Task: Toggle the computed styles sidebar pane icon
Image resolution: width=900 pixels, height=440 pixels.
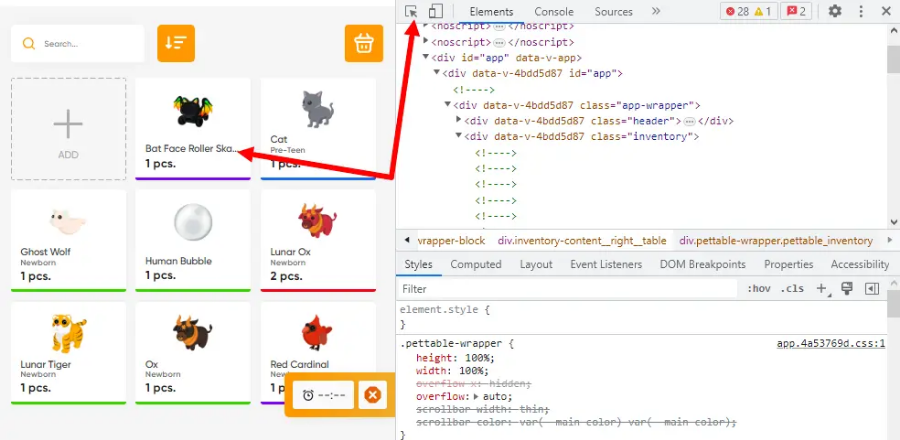Action: [871, 288]
